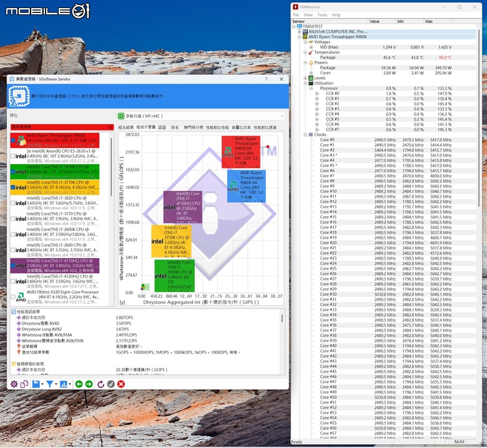Click the blue save disk icon
The image size is (487, 448).
point(36,384)
